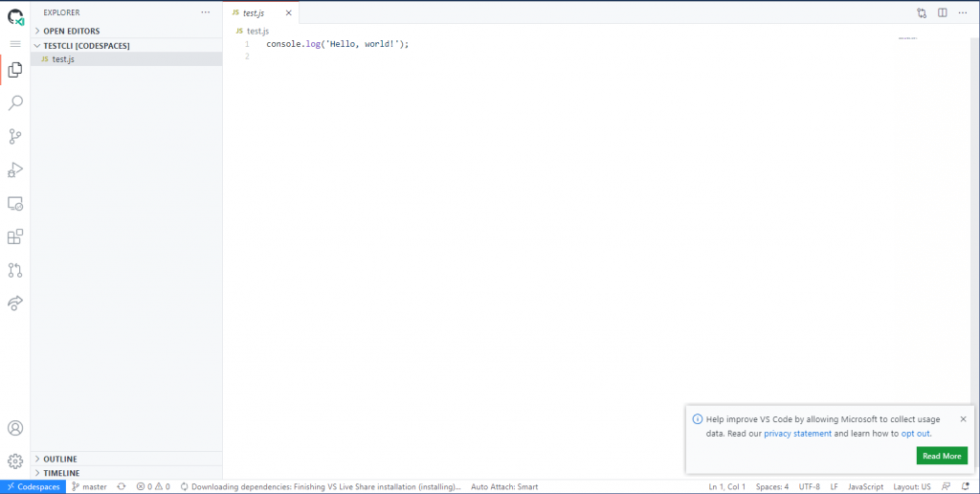Click the Downloading dependencies status message

point(321,486)
